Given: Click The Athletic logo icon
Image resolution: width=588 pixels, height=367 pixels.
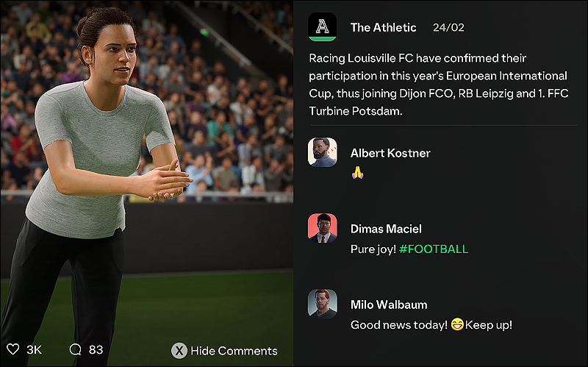Looking at the screenshot, I should click(322, 26).
